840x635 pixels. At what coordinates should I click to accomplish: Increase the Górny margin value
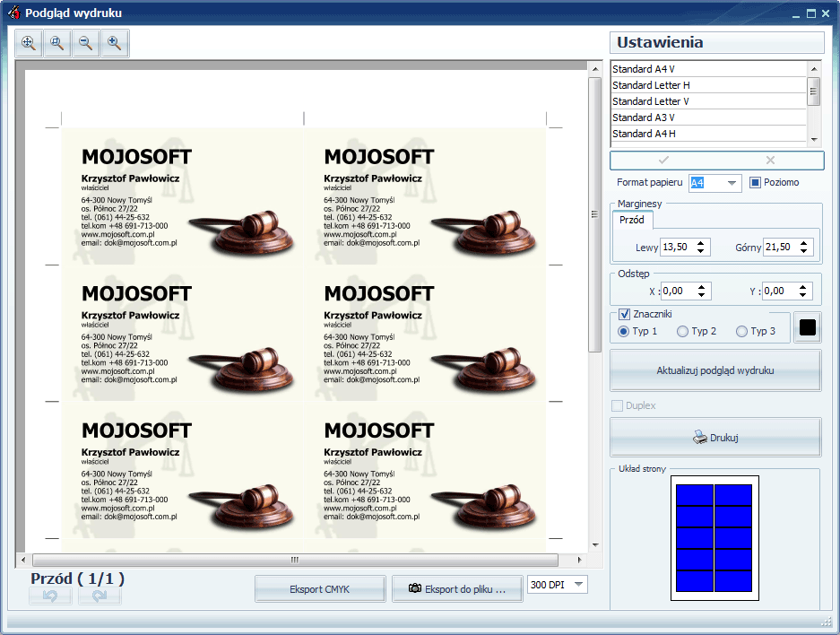click(803, 243)
